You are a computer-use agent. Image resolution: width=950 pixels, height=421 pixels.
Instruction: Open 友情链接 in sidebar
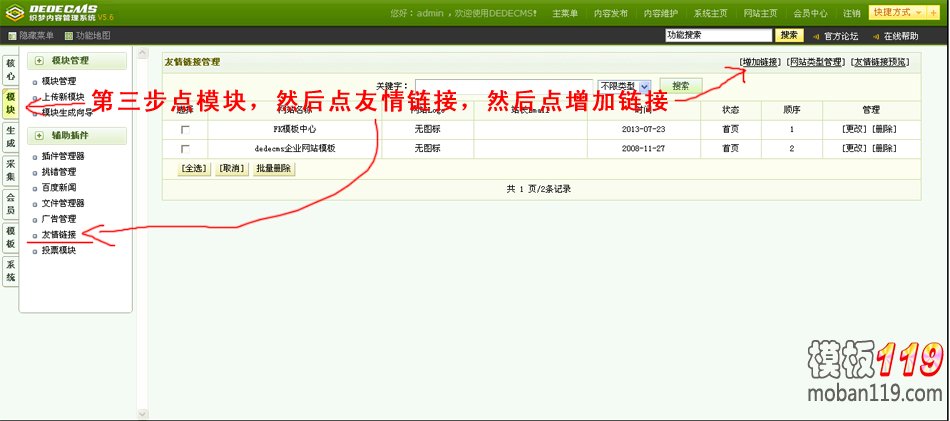point(59,235)
